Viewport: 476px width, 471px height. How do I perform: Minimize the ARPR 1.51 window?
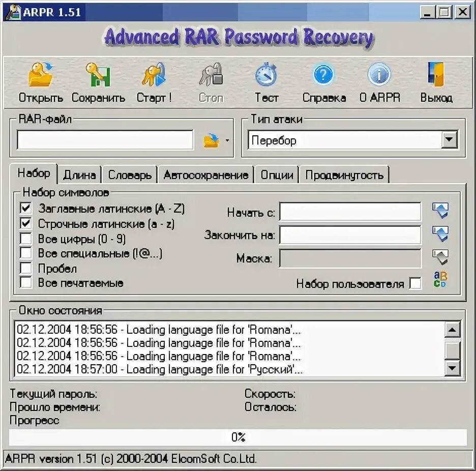pyautogui.click(x=427, y=12)
